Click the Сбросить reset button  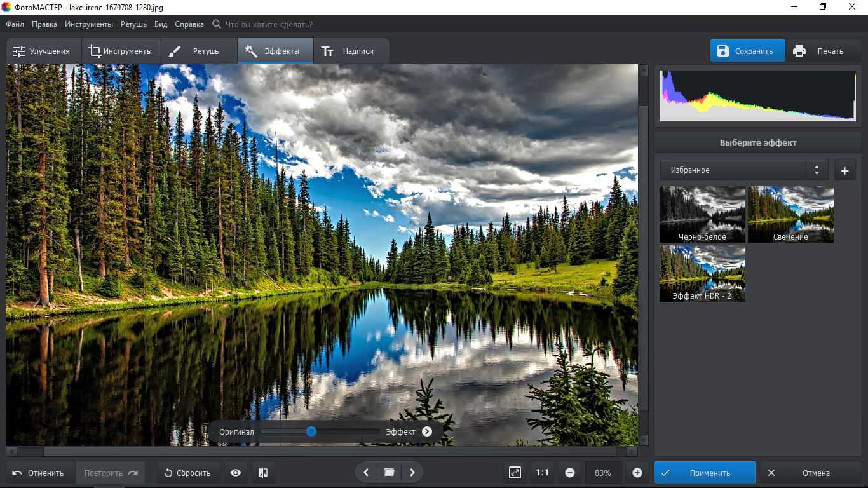pyautogui.click(x=187, y=473)
